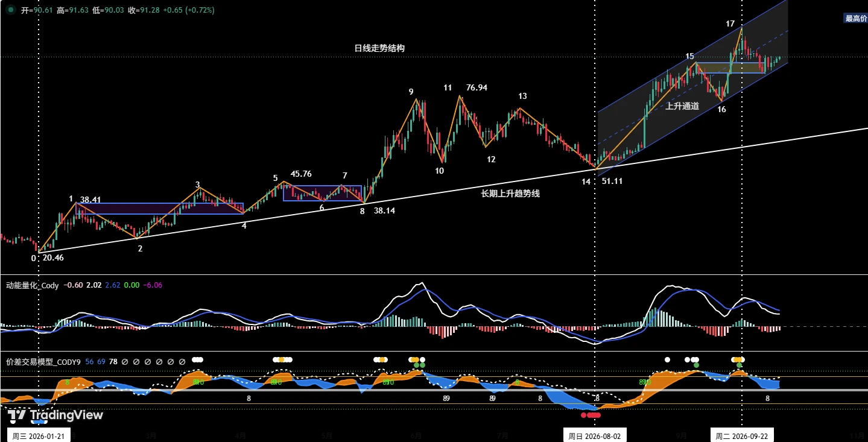This screenshot has width=868, height=442.
Task: Click the last ∅ value in CODY9 legend
Action: (x=182, y=362)
